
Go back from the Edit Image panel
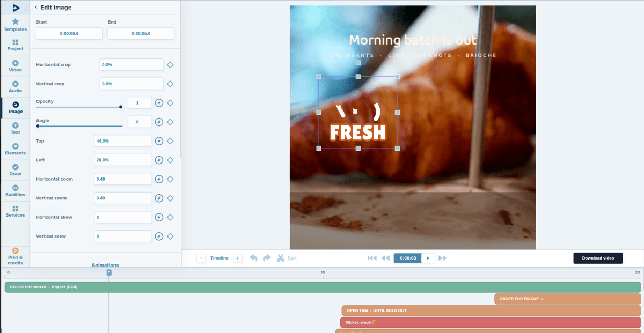tap(36, 8)
